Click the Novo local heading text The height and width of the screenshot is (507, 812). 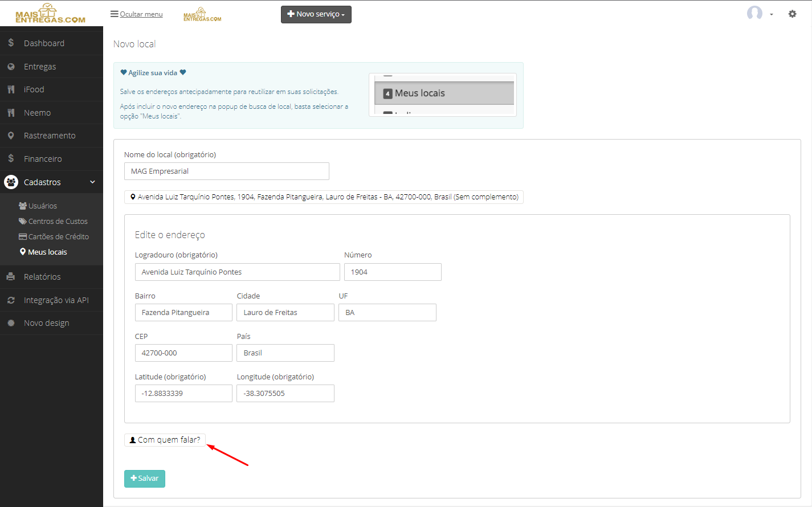click(x=134, y=44)
